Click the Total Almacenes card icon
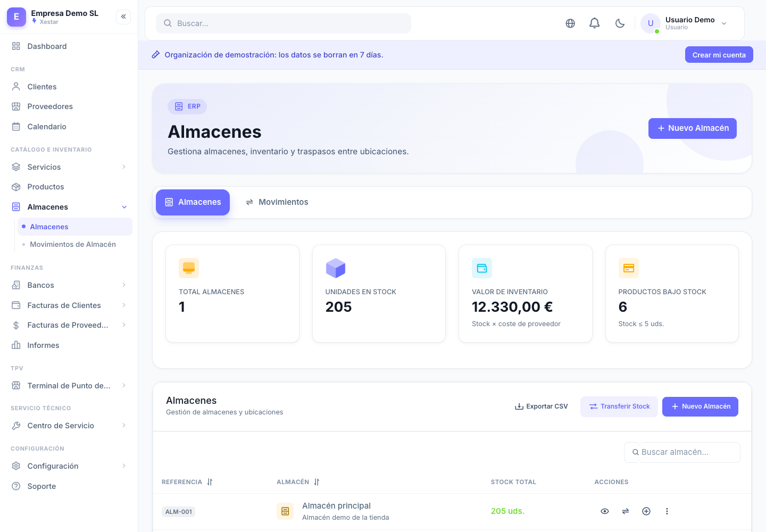The width and height of the screenshot is (766, 532). pos(189,268)
